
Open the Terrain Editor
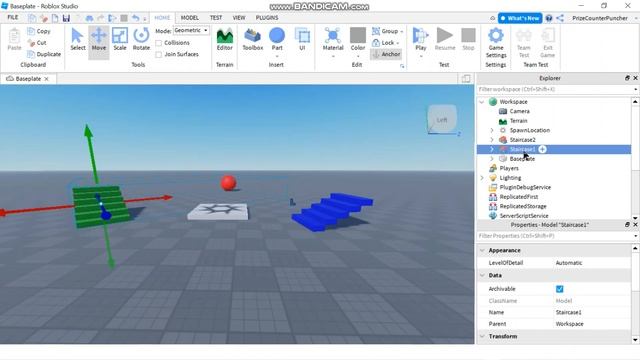point(224,40)
